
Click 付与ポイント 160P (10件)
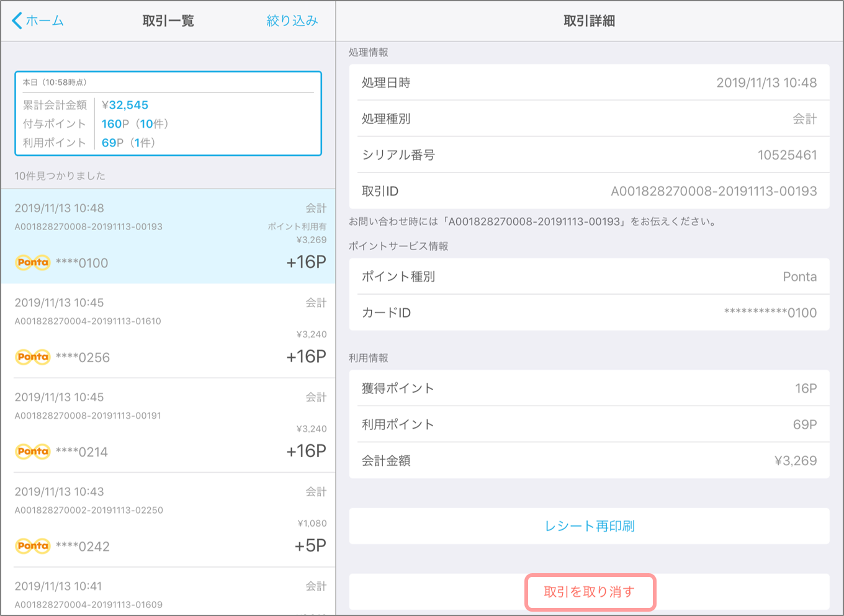click(x=135, y=123)
